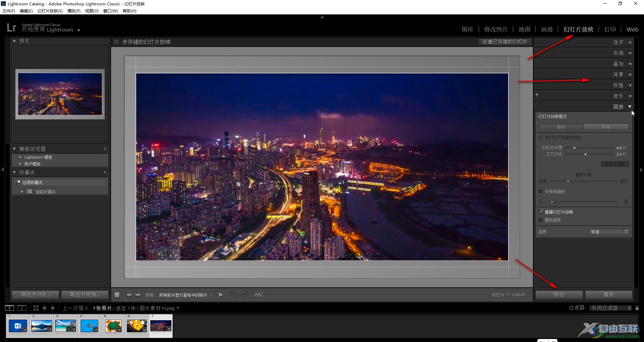This screenshot has width=644, height=342.
Task: Click 导出为视频... button
Action: click(x=85, y=294)
